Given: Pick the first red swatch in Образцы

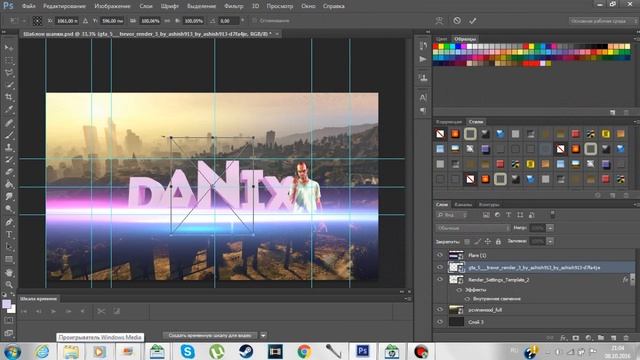Looking at the screenshot, I should coord(436,47).
